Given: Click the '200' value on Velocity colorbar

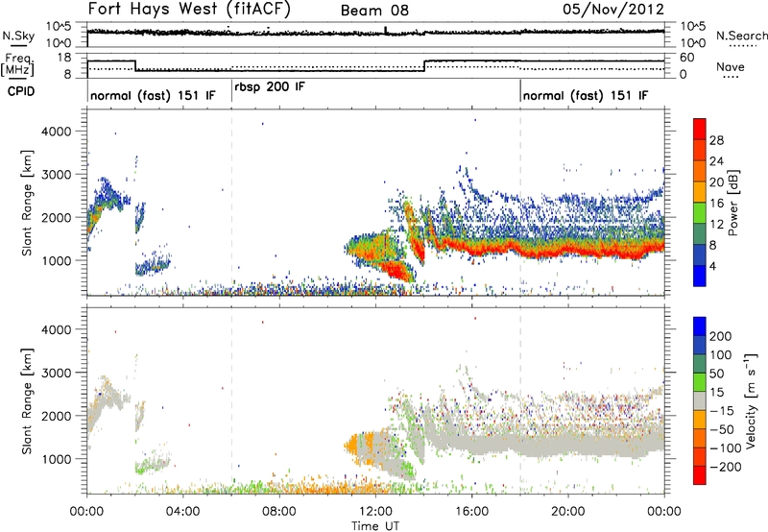Looking at the screenshot, I should coord(721,336).
